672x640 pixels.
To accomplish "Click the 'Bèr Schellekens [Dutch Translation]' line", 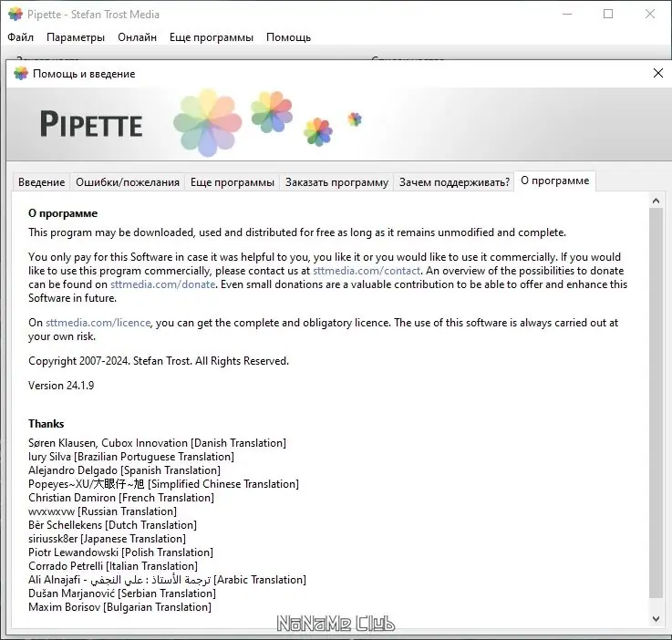I will [x=113, y=525].
